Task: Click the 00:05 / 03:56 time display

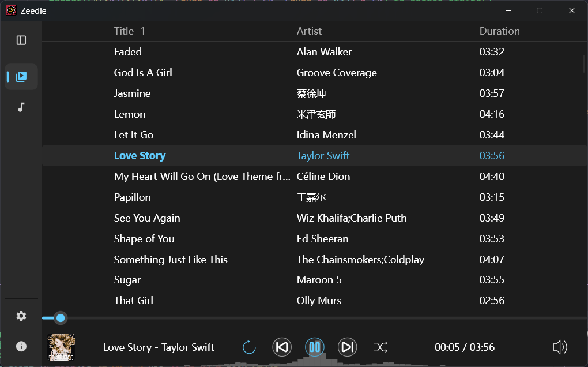Action: pos(465,347)
